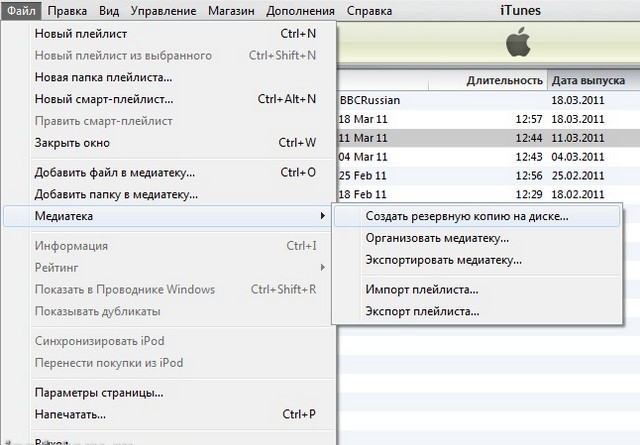
Task: Click the Медиатека menu entry label
Action: pos(64,216)
